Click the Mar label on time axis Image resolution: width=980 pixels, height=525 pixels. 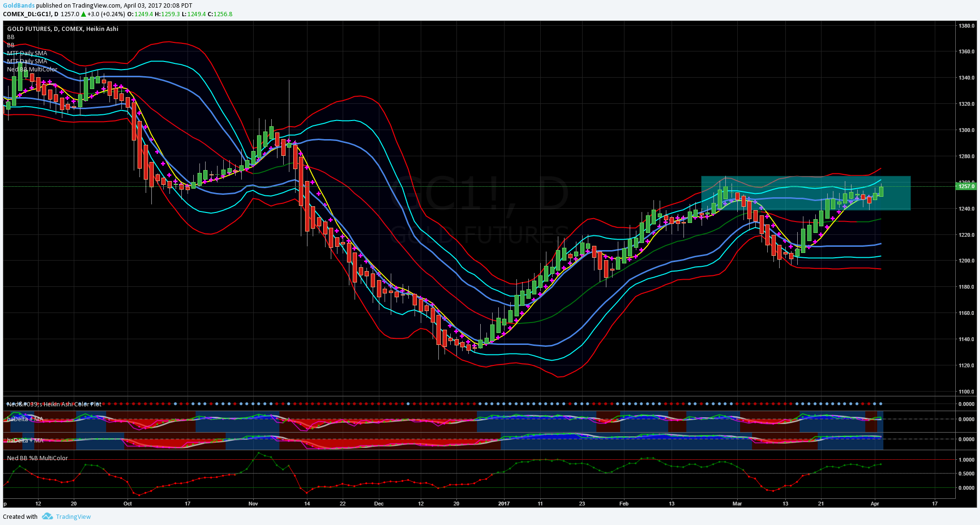(x=737, y=503)
